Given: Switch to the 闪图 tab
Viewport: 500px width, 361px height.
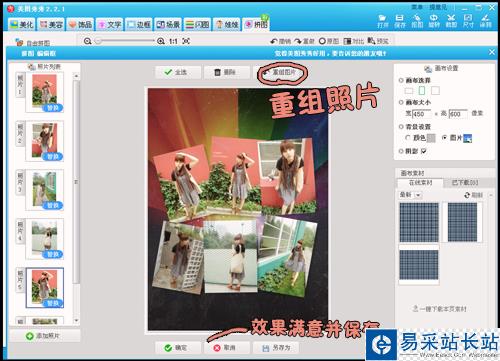Looking at the screenshot, I should pyautogui.click(x=198, y=24).
